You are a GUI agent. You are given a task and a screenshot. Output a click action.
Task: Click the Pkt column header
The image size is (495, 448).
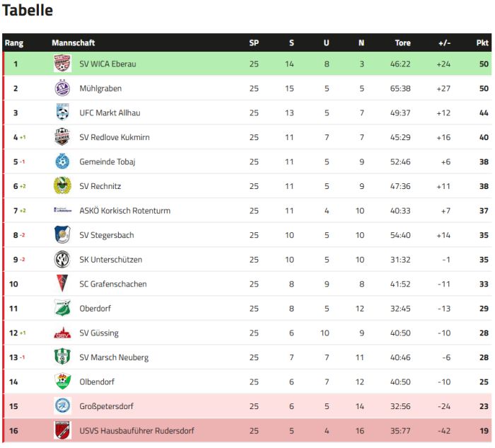pyautogui.click(x=482, y=43)
